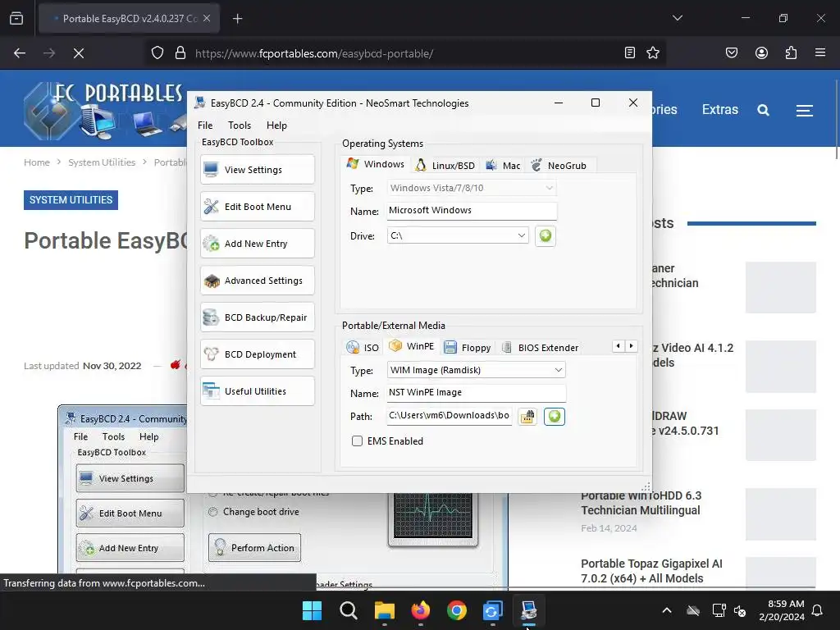Image resolution: width=840 pixels, height=630 pixels.
Task: Open View Settings in EasyBCD Toolbox
Action: point(257,169)
